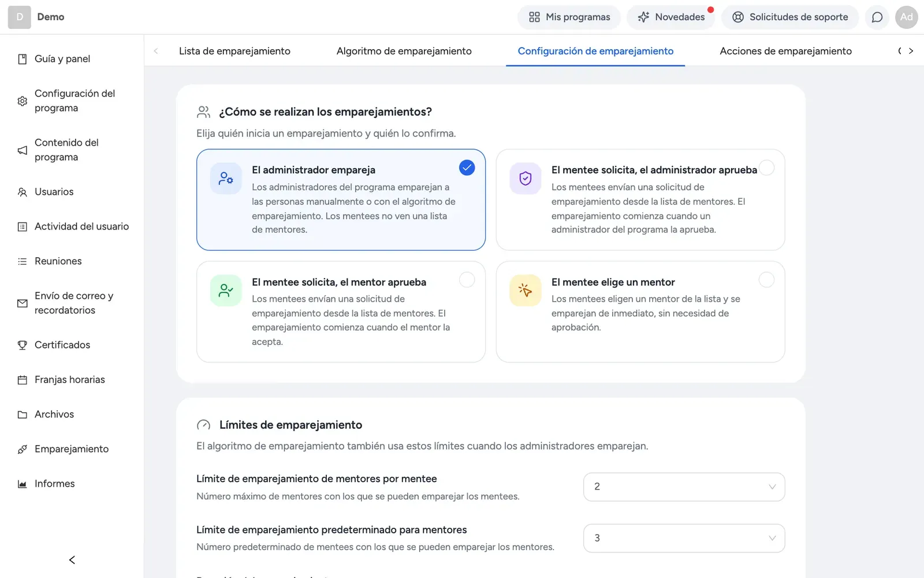The width and height of the screenshot is (924, 578).
Task: Select El mentee elige un mentor radio
Action: pos(766,280)
